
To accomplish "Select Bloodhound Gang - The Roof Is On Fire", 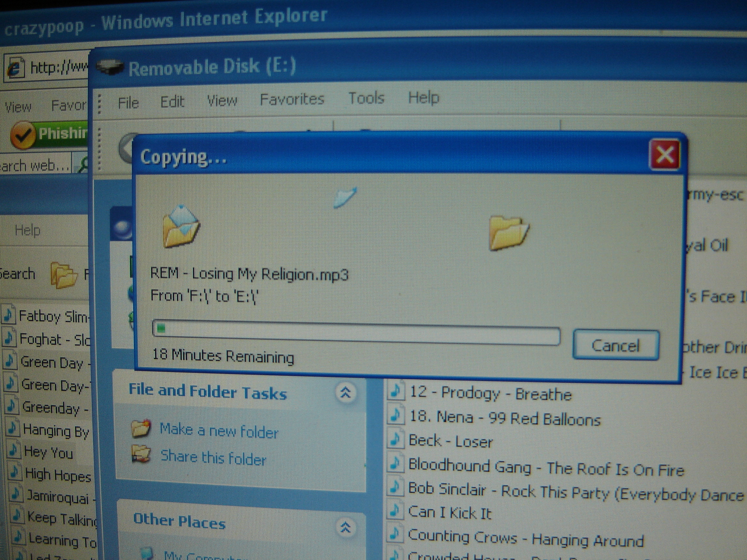I will pyautogui.click(x=546, y=468).
